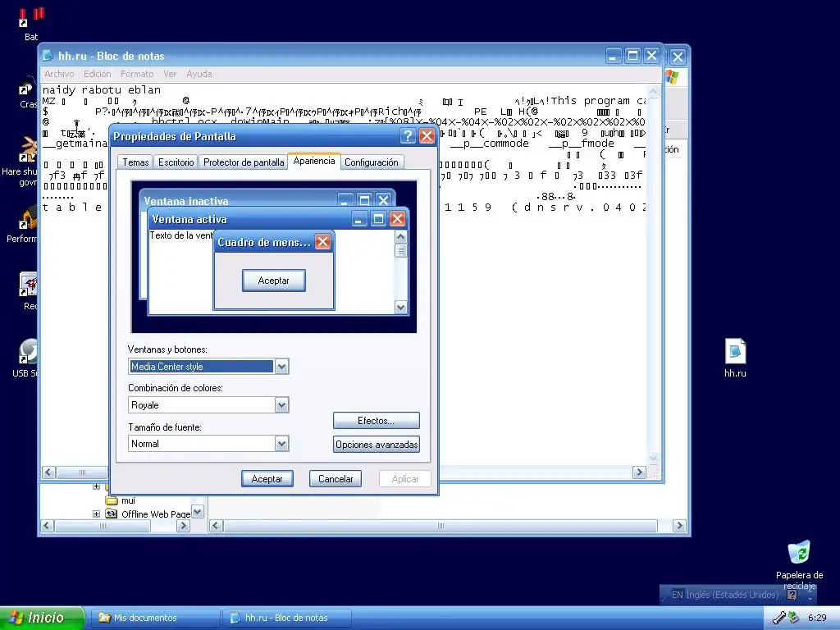
Task: Click the 'naidy rabotu eblan' text line
Action: 102,90
